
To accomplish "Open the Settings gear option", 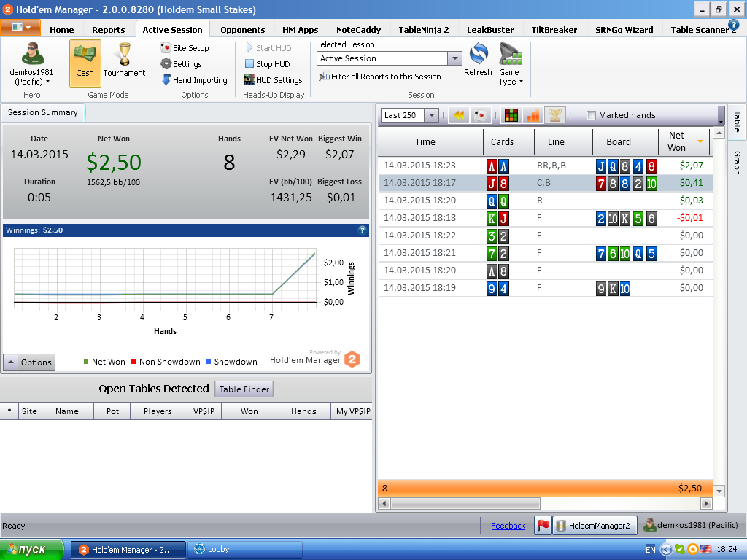I will click(x=181, y=64).
